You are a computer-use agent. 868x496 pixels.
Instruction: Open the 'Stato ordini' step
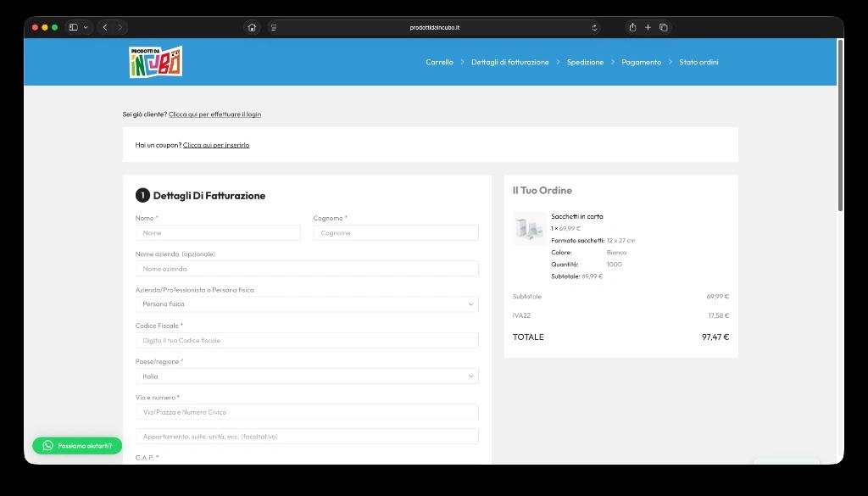(698, 62)
